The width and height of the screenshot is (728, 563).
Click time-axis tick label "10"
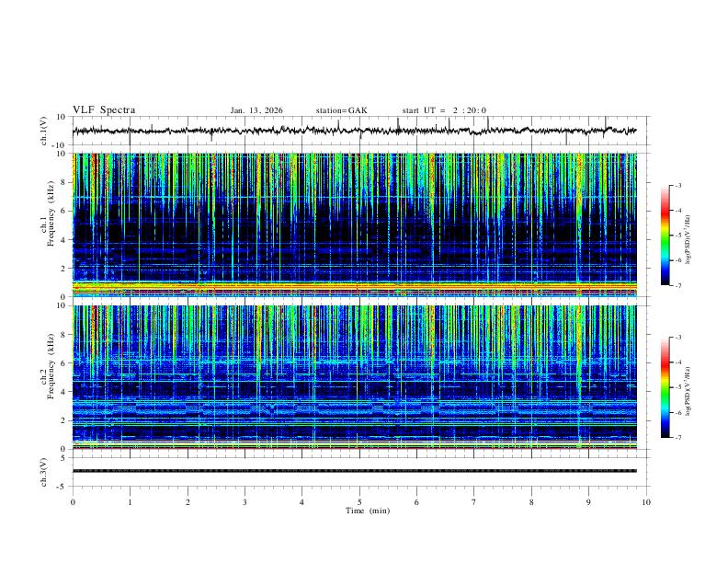[646, 502]
